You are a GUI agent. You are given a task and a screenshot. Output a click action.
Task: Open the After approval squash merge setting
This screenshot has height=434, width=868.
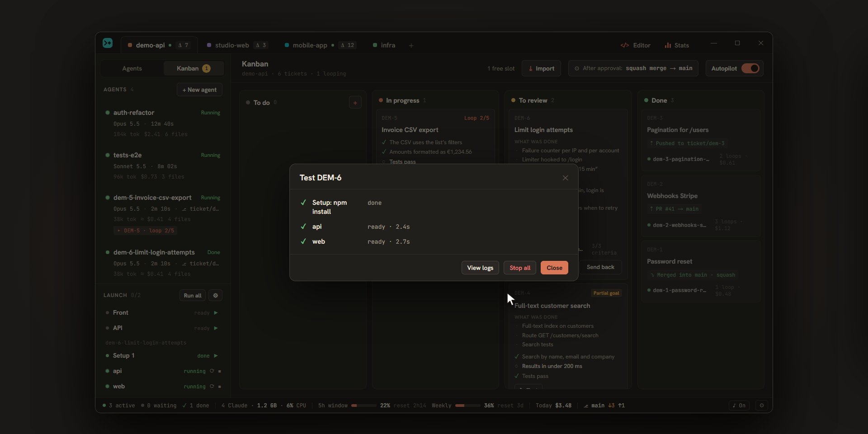633,68
